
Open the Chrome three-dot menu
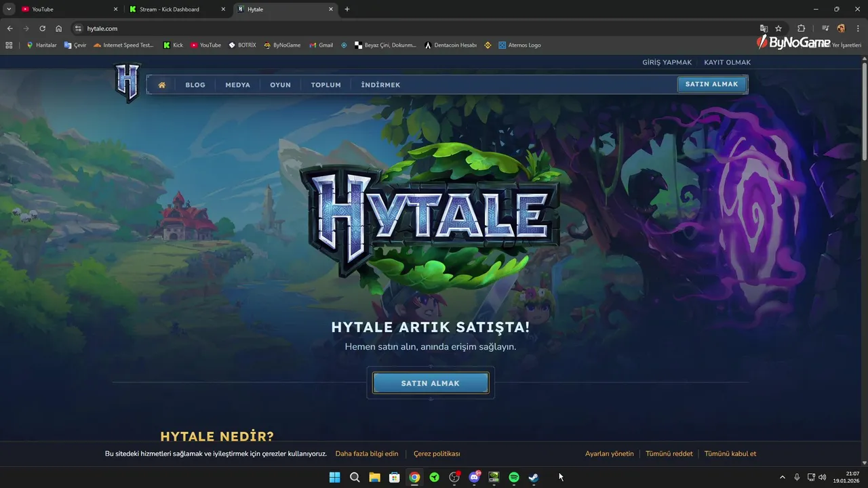click(857, 28)
